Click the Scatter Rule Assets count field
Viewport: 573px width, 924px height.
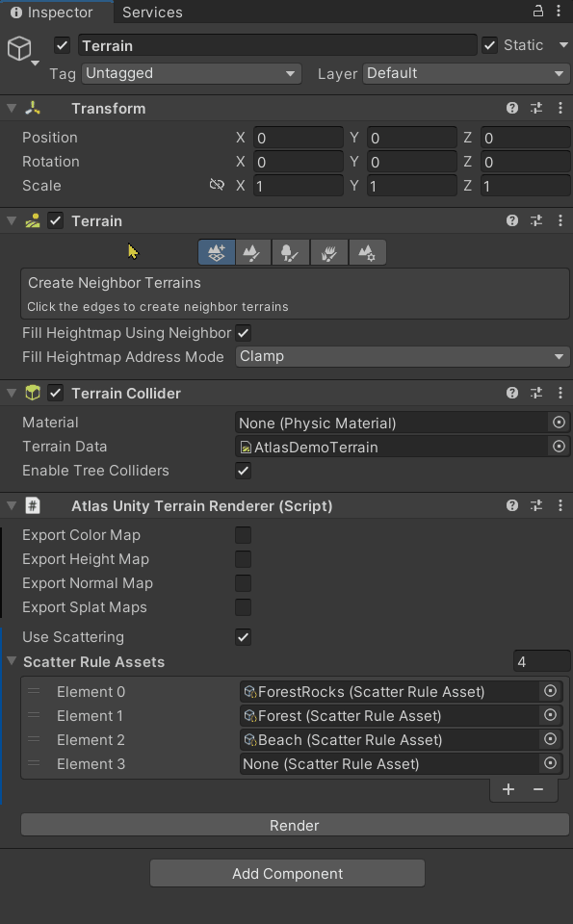pos(541,661)
